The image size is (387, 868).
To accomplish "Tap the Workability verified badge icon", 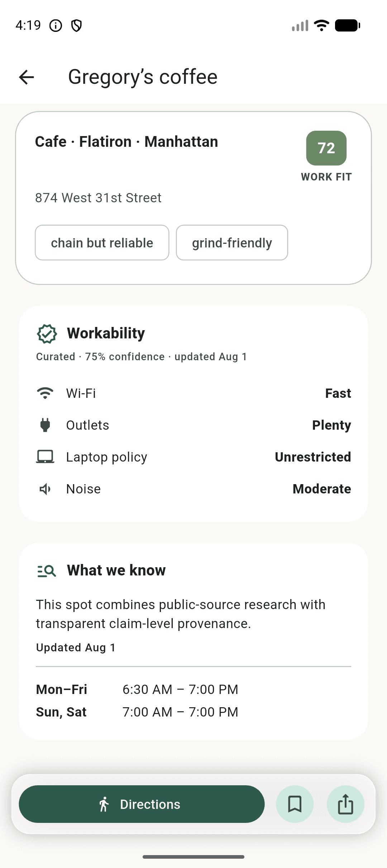I will point(47,334).
